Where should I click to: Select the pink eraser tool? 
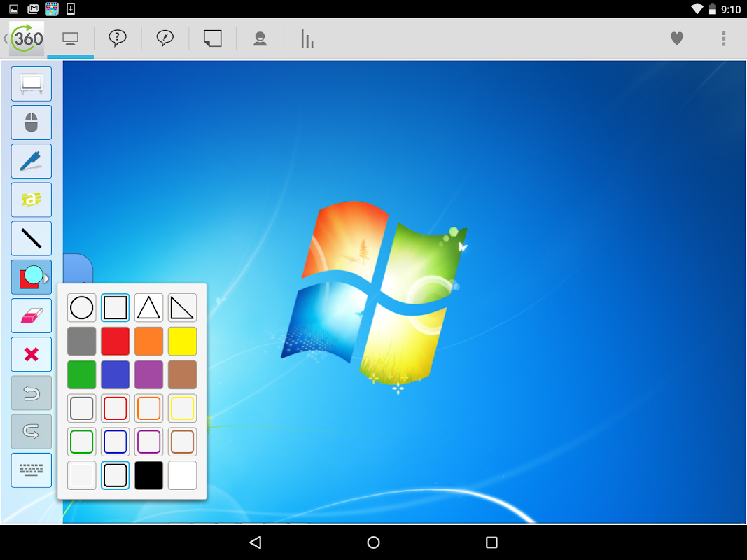point(32,315)
